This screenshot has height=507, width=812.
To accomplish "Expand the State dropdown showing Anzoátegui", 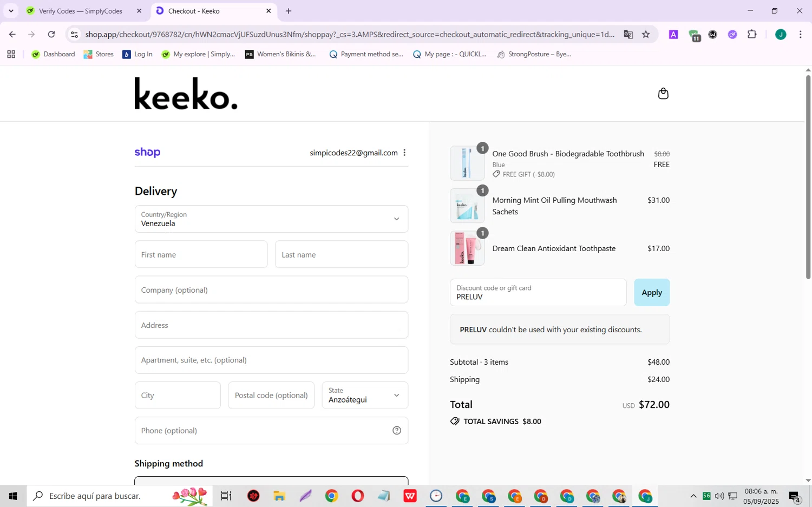I will pos(365,395).
